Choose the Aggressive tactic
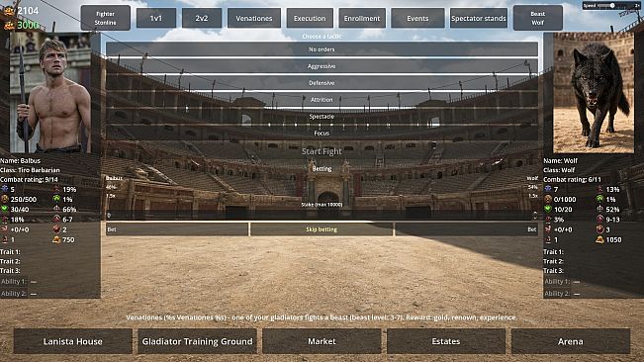Image resolution: width=644 pixels, height=362 pixels. [322, 66]
